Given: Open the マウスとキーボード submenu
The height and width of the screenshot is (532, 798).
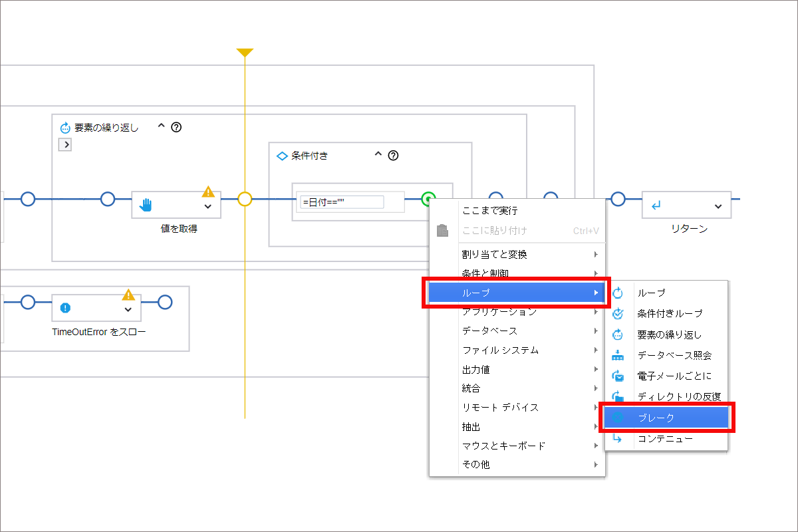Looking at the screenshot, I should pos(517,446).
